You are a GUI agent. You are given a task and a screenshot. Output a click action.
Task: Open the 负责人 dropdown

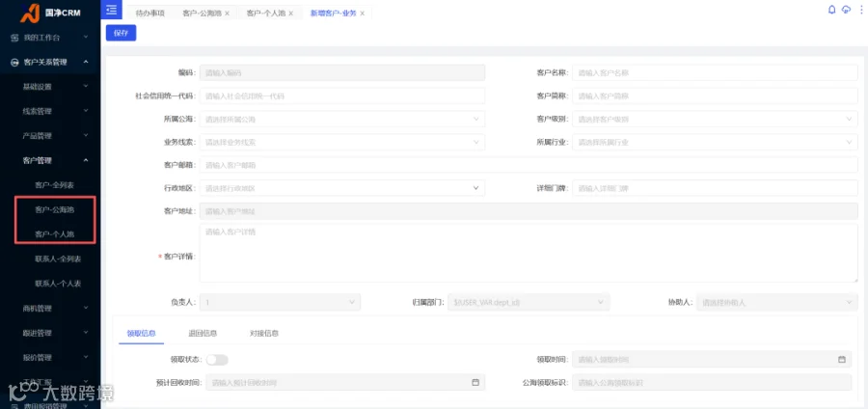click(280, 302)
